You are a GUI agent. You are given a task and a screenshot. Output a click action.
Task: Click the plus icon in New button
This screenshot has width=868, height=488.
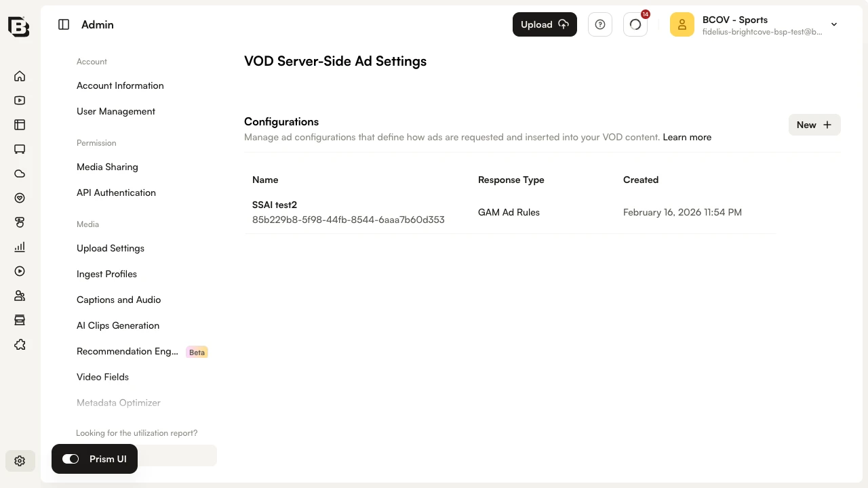(827, 125)
